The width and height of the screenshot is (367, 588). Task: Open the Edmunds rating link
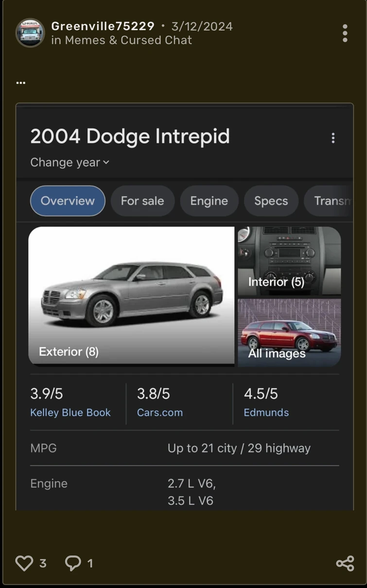point(266,413)
